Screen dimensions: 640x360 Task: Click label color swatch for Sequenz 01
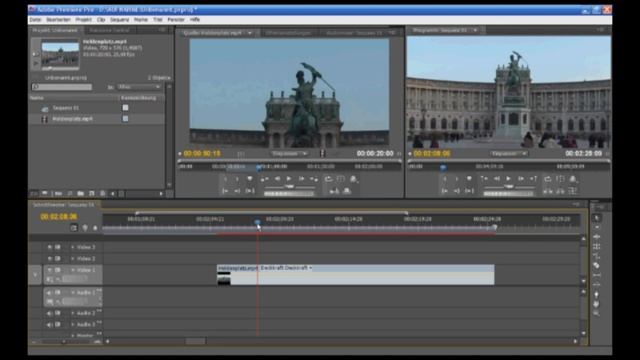click(x=125, y=108)
